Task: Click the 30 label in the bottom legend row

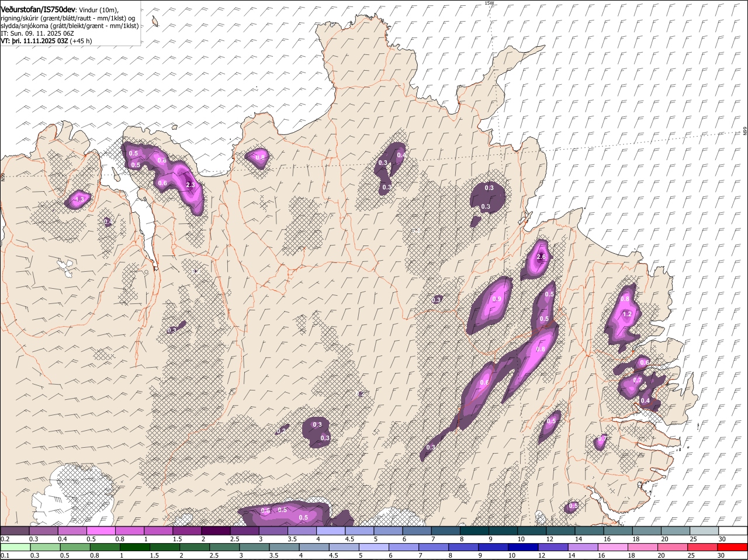Action: click(x=721, y=556)
